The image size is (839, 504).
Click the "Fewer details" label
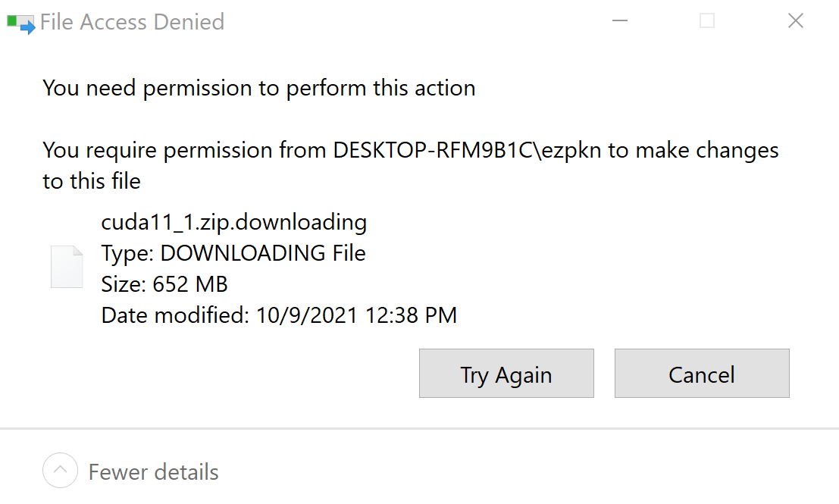153,472
